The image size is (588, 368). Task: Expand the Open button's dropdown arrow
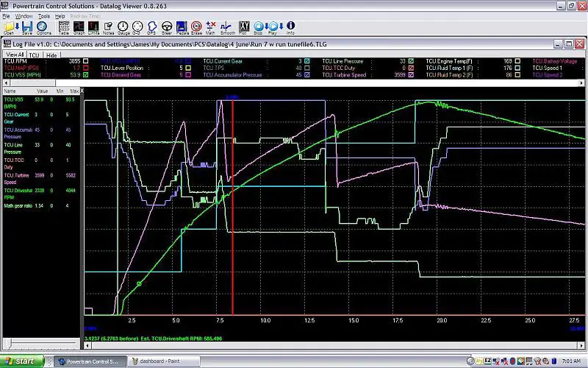tap(17, 26)
